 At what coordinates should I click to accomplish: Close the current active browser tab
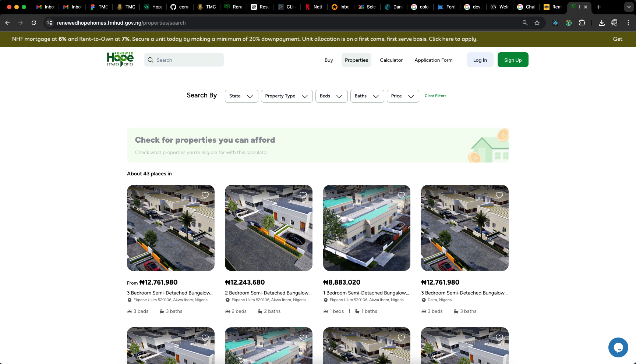[x=586, y=7]
